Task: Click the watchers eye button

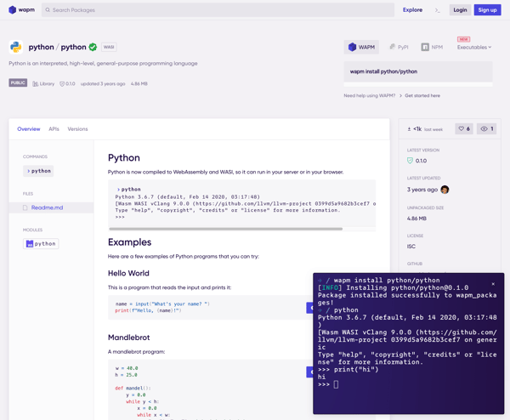Action: pyautogui.click(x=486, y=129)
